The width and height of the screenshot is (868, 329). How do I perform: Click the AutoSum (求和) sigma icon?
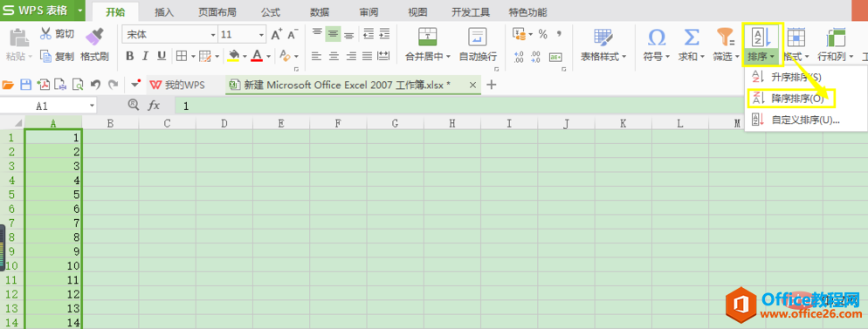click(691, 38)
